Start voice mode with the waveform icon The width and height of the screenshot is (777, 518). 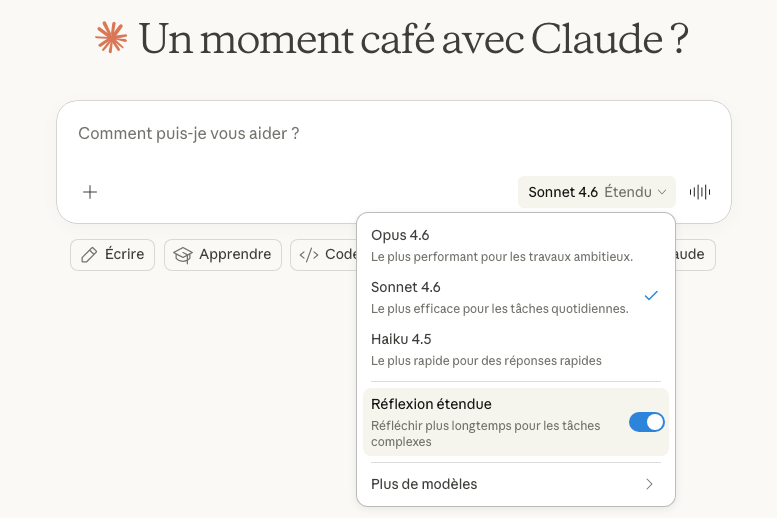pyautogui.click(x=700, y=192)
